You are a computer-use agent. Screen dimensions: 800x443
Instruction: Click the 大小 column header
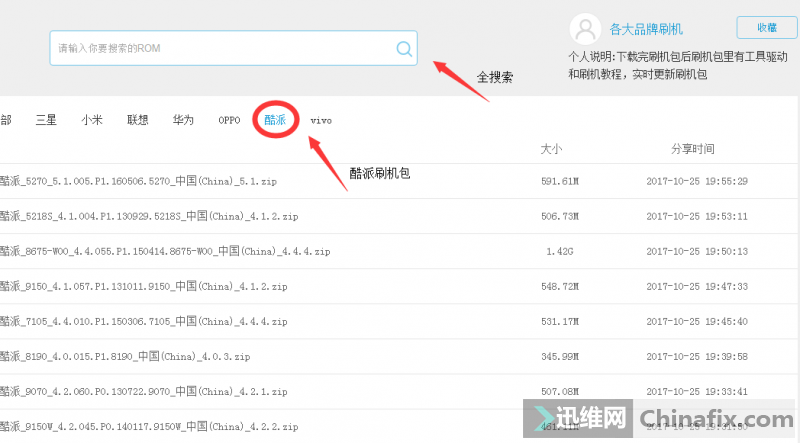click(x=551, y=149)
